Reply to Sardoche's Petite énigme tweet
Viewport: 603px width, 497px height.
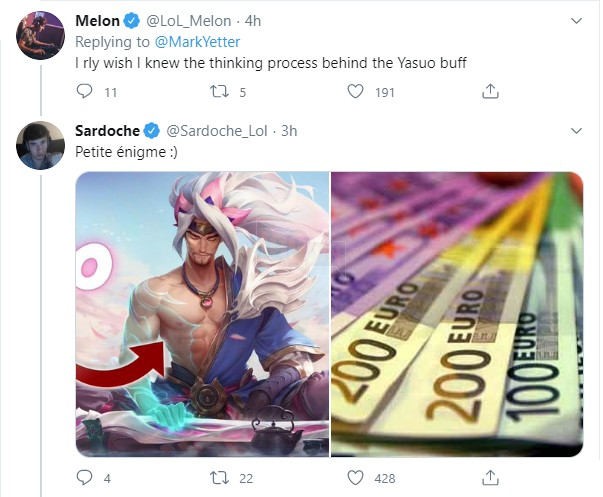[84, 477]
